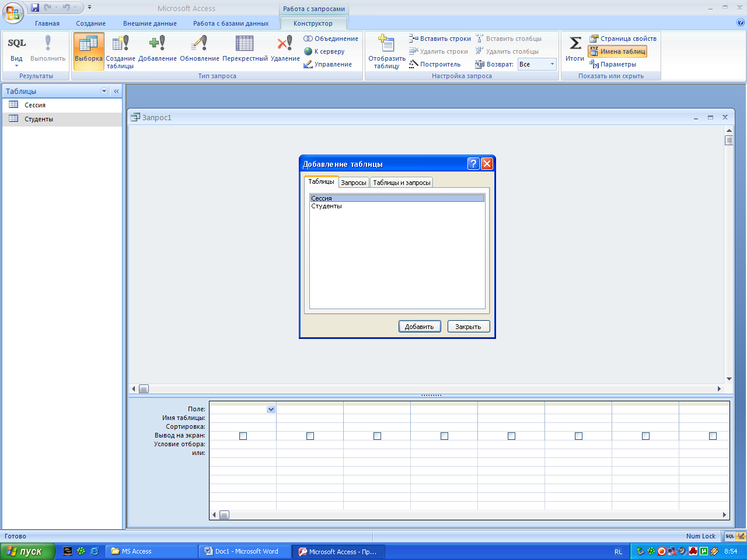Image resolution: width=747 pixels, height=560 pixels.
Task: Click the first Условие отбора cell
Action: [x=243, y=444]
